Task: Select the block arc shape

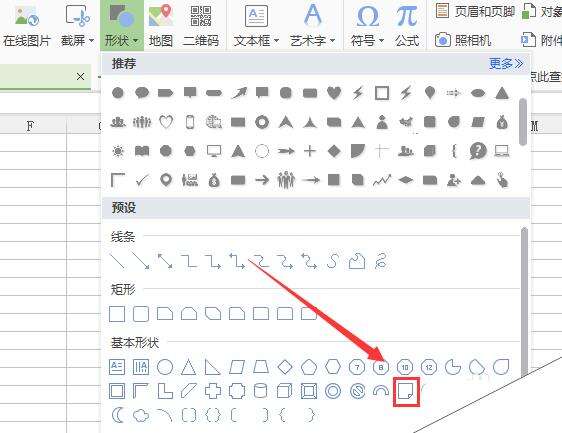Action: pos(381,391)
